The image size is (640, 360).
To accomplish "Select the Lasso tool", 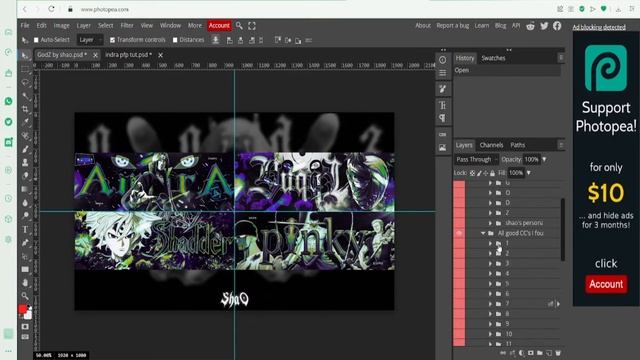I will 25,82.
